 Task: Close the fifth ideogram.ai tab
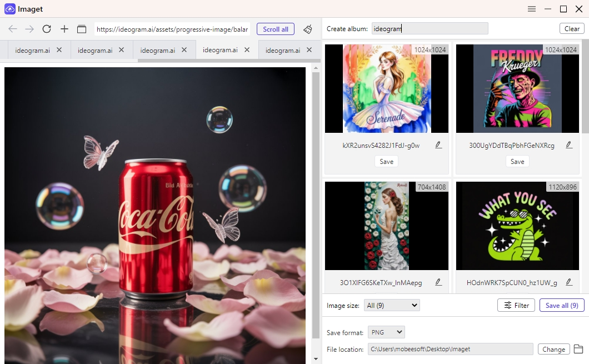[309, 49]
